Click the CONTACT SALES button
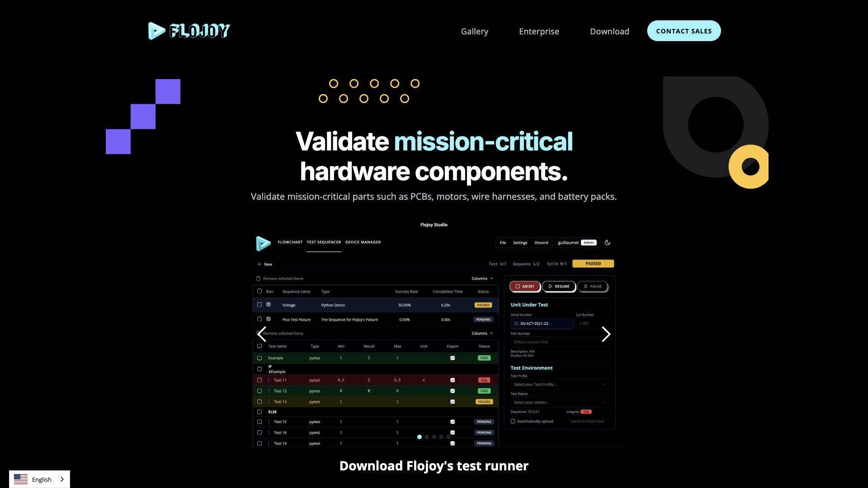 pyautogui.click(x=684, y=31)
